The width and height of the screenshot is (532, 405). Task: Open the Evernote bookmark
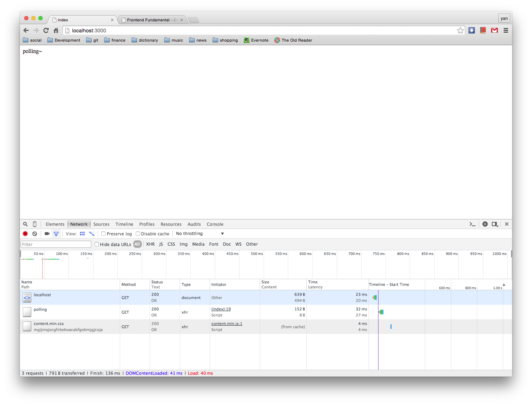point(256,40)
